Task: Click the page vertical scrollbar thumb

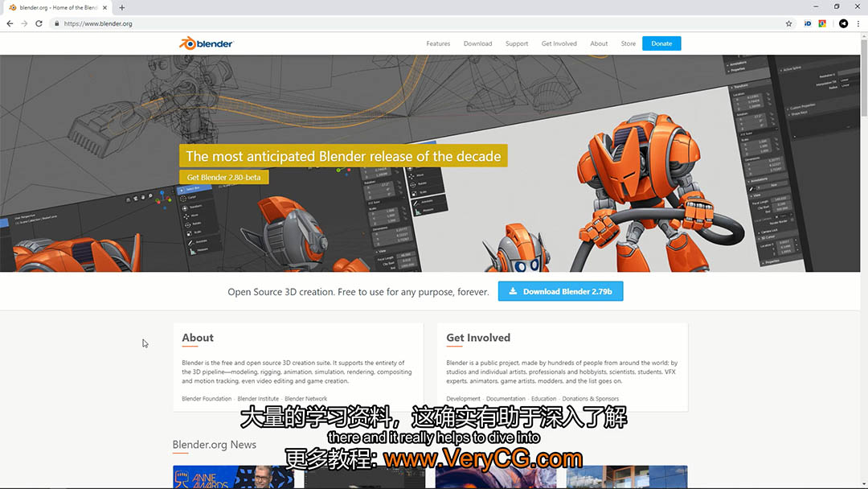Action: tap(863, 77)
